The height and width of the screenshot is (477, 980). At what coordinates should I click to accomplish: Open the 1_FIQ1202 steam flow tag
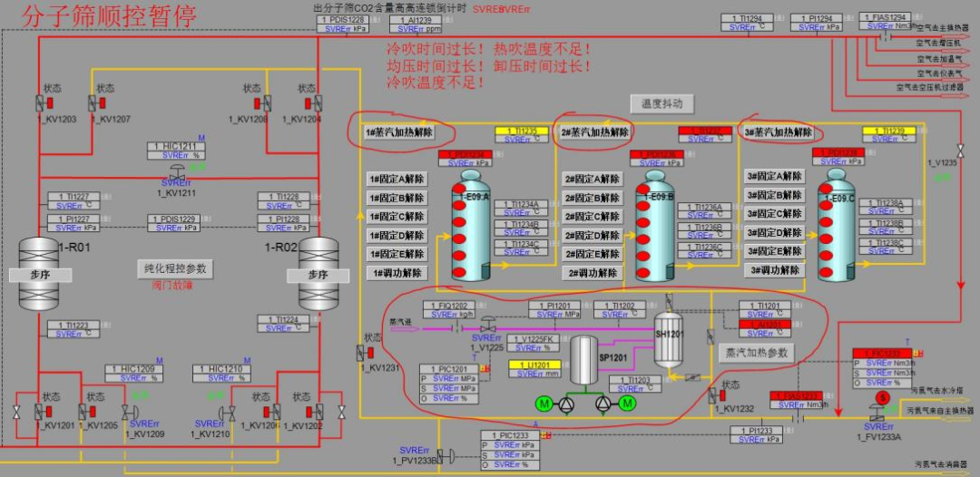[x=450, y=310]
